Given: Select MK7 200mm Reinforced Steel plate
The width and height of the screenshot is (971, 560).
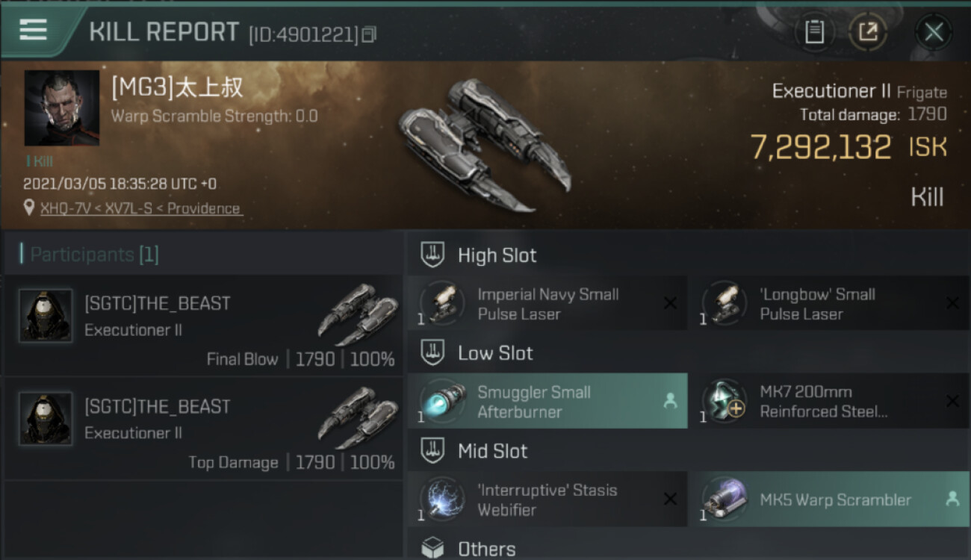Looking at the screenshot, I should click(829, 402).
